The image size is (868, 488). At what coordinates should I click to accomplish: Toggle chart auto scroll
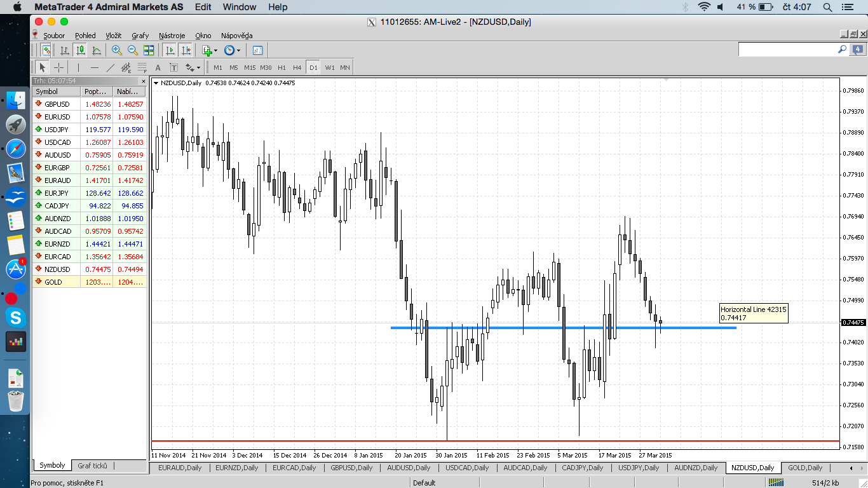point(170,50)
